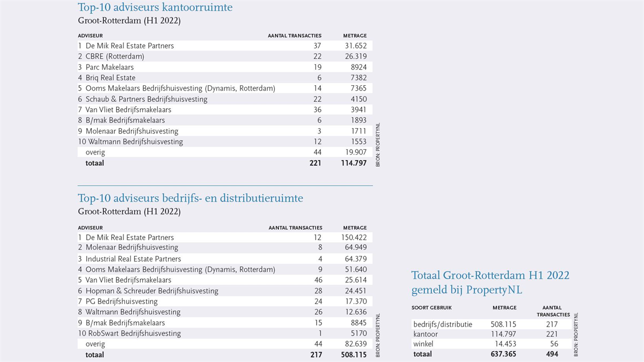Click the 508.115 total in distributieruimte table
Image resolution: width=644 pixels, height=362 pixels.
pos(354,355)
